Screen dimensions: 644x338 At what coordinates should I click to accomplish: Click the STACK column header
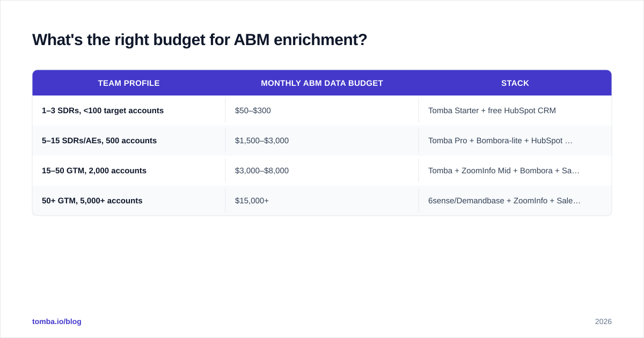click(x=515, y=83)
